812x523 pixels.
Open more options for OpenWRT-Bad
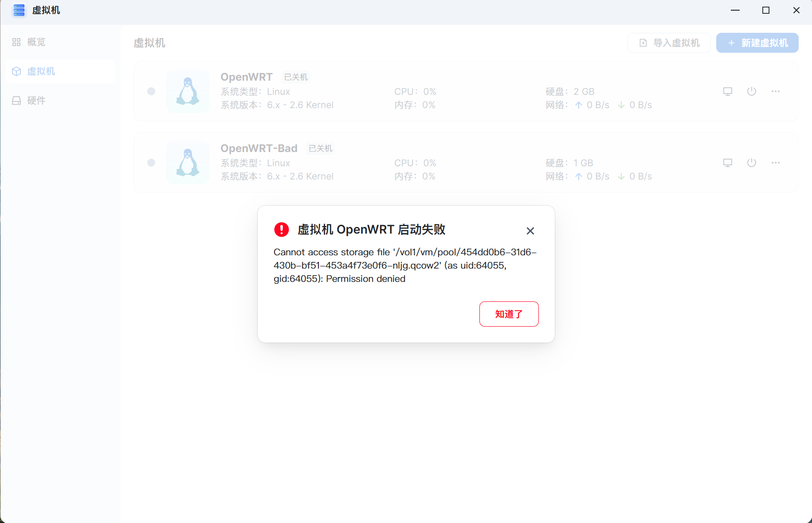776,163
